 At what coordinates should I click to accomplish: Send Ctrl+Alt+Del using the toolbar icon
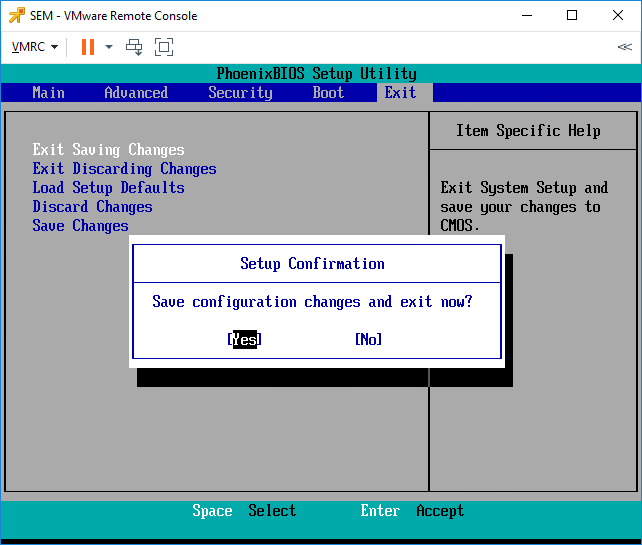click(134, 47)
